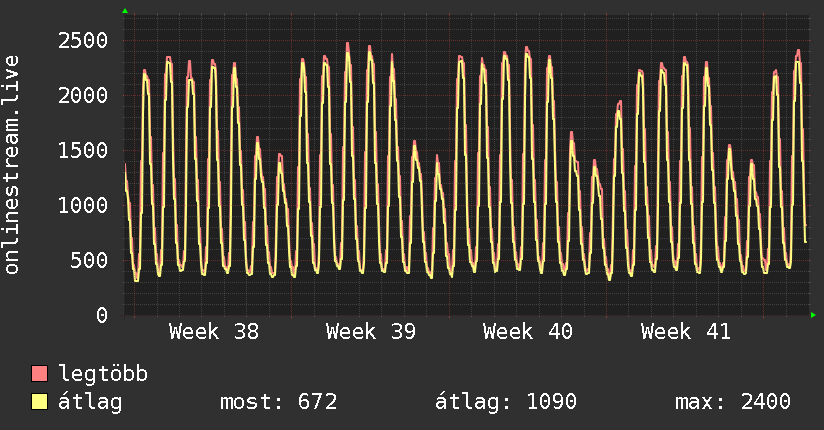The image size is (824, 430).
Task: Click the max: 2400 statistic
Action: 733,402
